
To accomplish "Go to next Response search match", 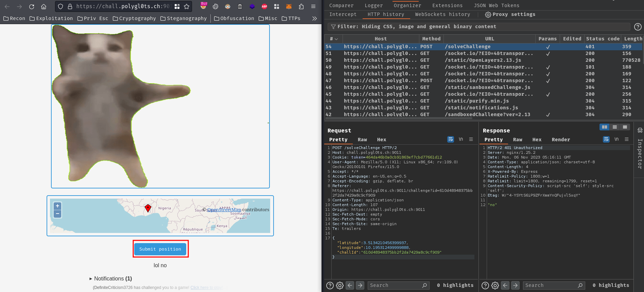I will click(515, 285).
